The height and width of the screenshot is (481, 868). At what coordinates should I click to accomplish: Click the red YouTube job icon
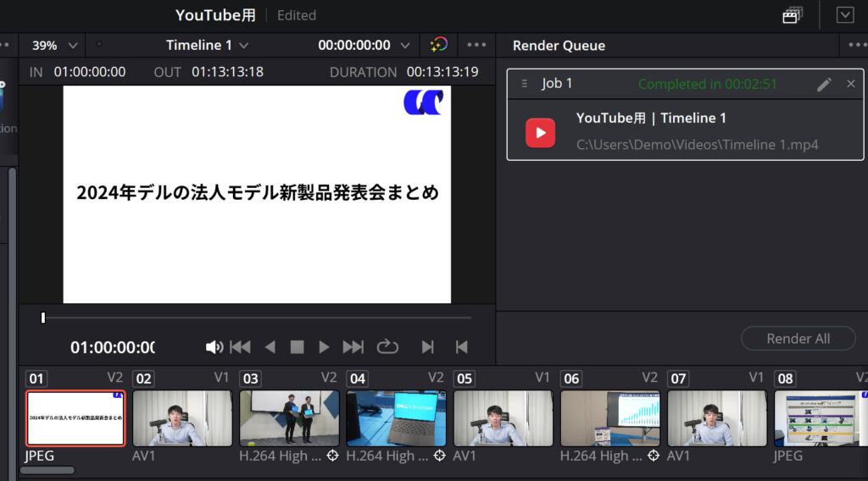point(541,132)
